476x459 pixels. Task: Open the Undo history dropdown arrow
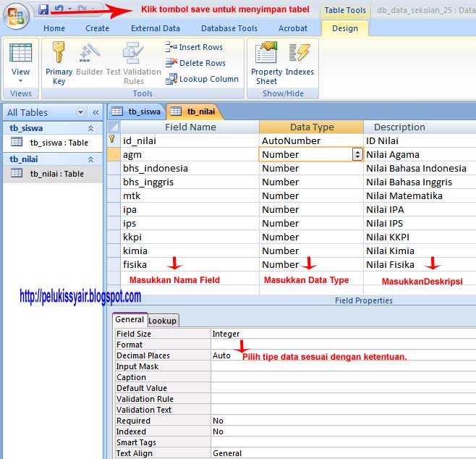coord(70,9)
